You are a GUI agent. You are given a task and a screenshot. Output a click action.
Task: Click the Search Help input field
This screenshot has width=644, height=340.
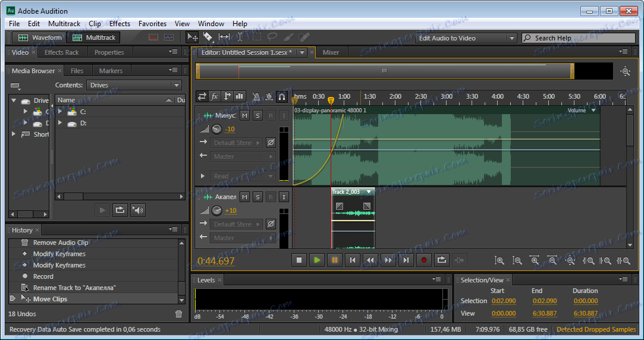580,38
